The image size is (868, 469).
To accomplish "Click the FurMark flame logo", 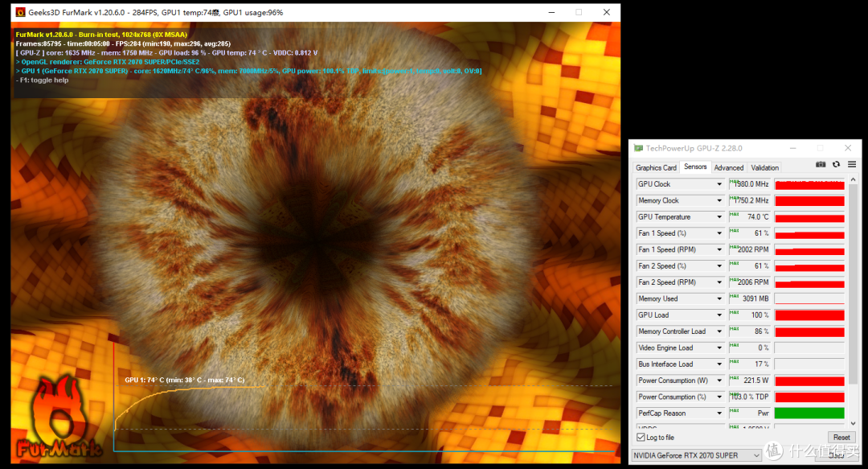I will tap(58, 416).
